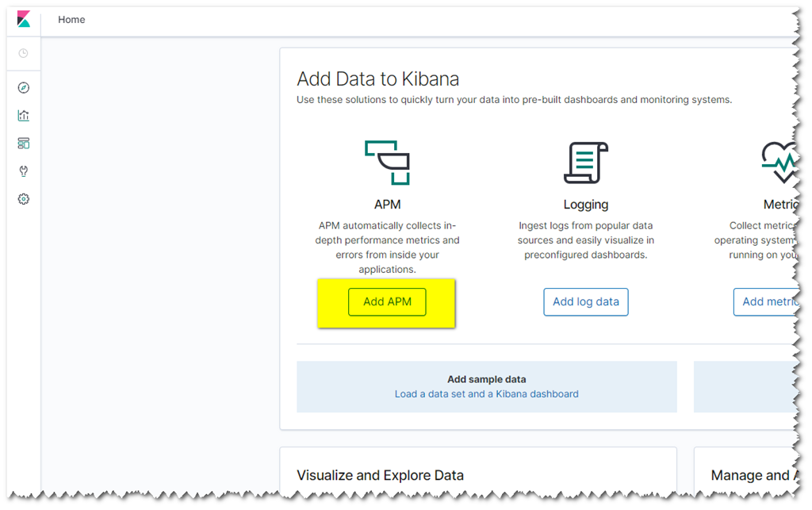Select the Home breadcrumb
Screen dimensions: 812x510
[x=71, y=20]
